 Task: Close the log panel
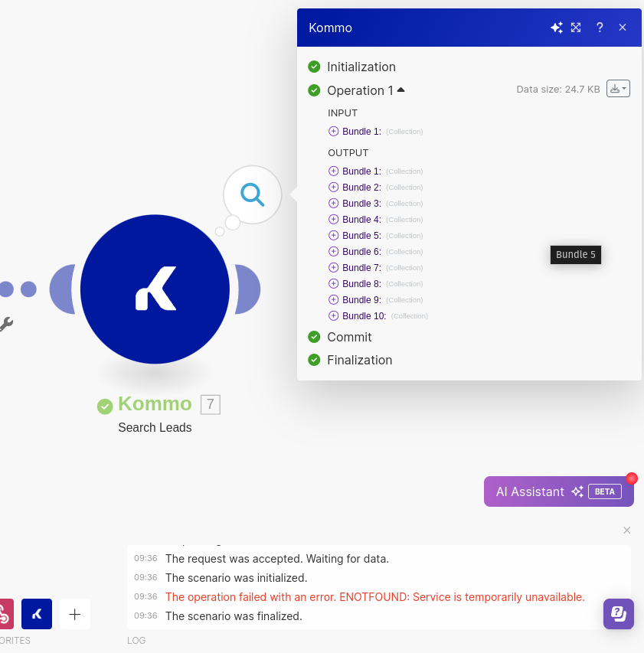(627, 531)
